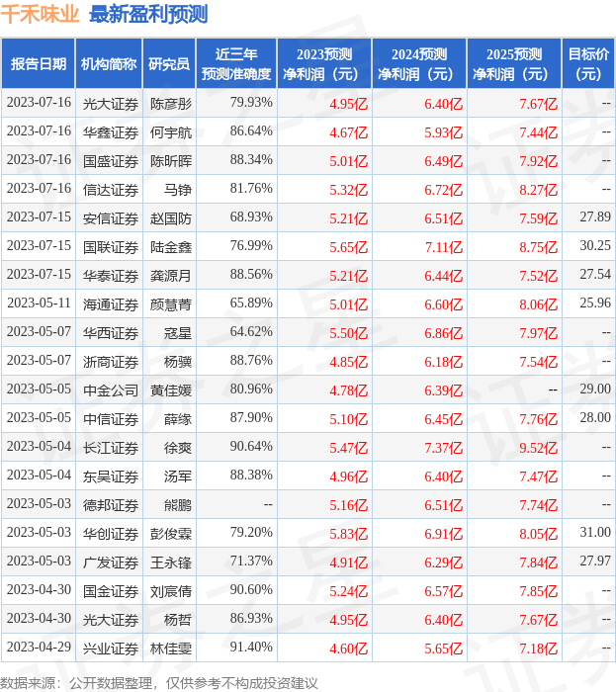The width and height of the screenshot is (616, 692).
Task: Click target price 27.97
Action: click(x=595, y=561)
